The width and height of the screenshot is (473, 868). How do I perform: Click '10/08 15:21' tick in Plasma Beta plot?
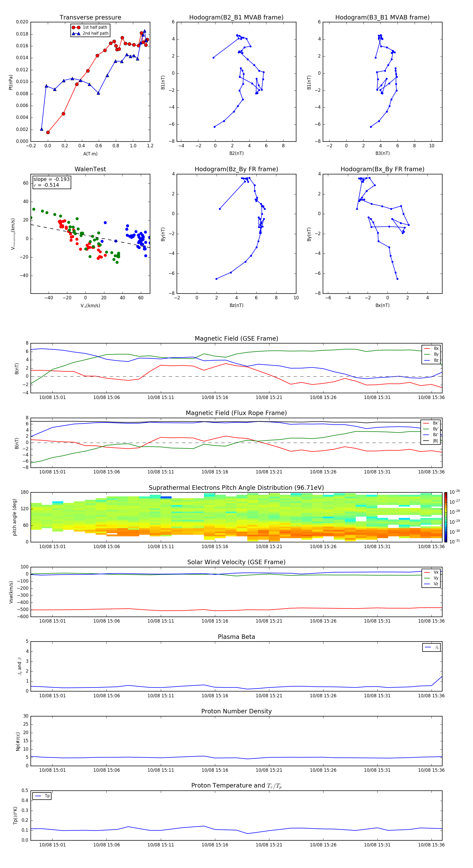(x=269, y=696)
